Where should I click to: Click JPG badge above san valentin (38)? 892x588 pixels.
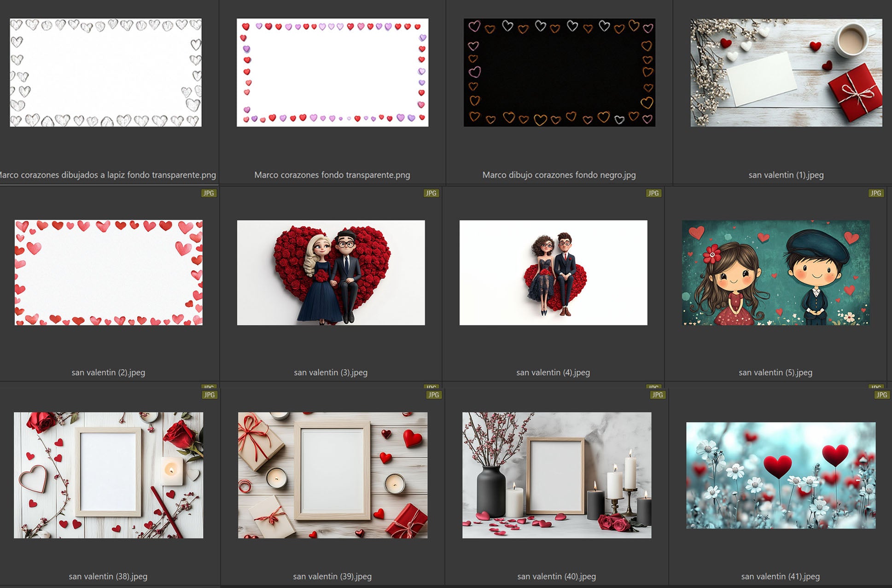(x=209, y=395)
